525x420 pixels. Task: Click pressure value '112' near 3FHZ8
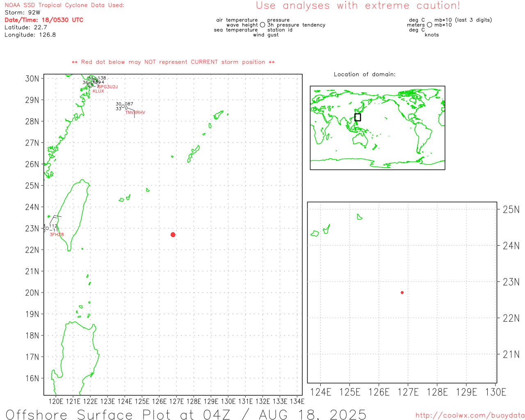click(x=53, y=226)
